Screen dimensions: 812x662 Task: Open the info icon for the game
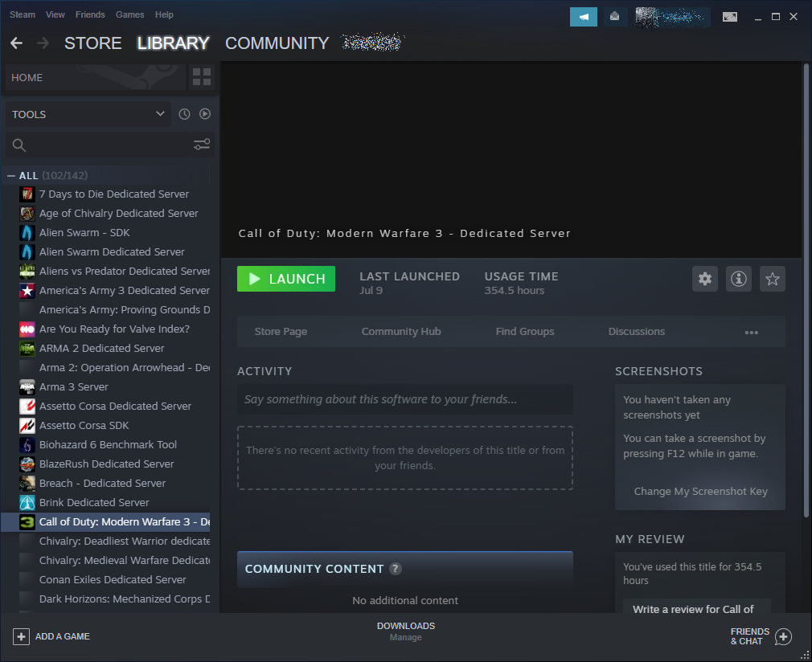[x=739, y=279]
